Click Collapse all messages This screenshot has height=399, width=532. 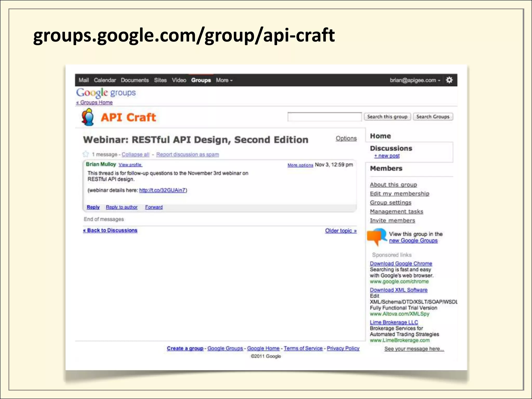(x=136, y=154)
